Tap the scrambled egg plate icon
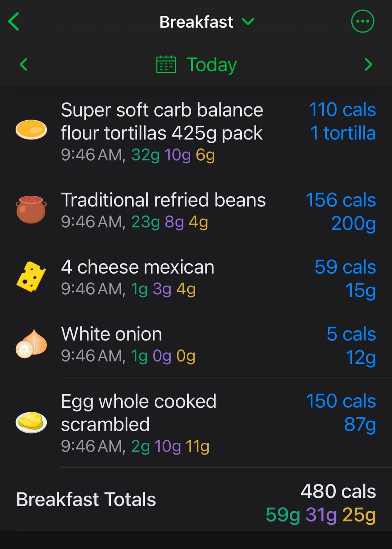 [x=31, y=422]
